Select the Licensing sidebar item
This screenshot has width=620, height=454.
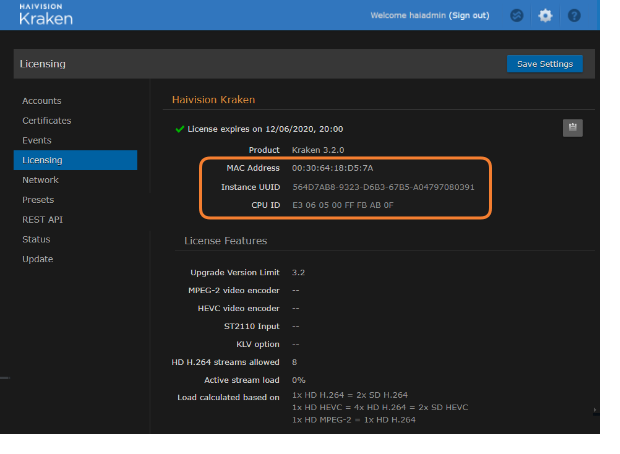(42, 160)
